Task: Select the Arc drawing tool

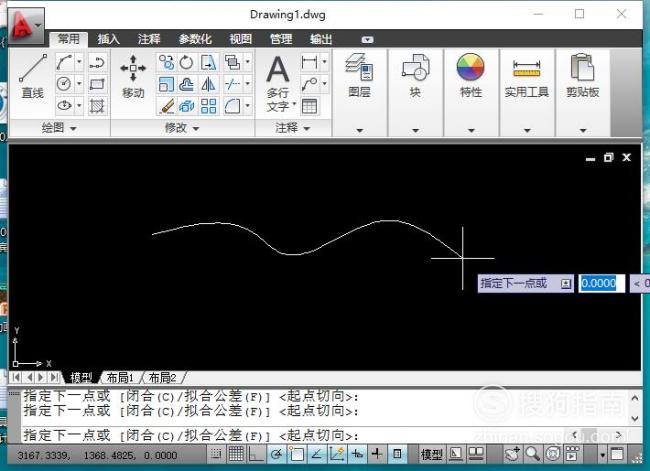Action: point(64,62)
